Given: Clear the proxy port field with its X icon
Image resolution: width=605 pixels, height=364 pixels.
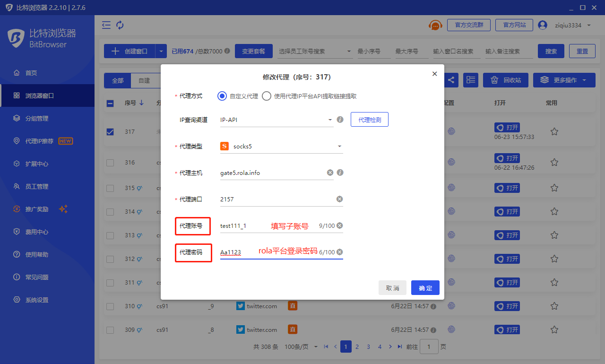Looking at the screenshot, I should click(x=339, y=199).
